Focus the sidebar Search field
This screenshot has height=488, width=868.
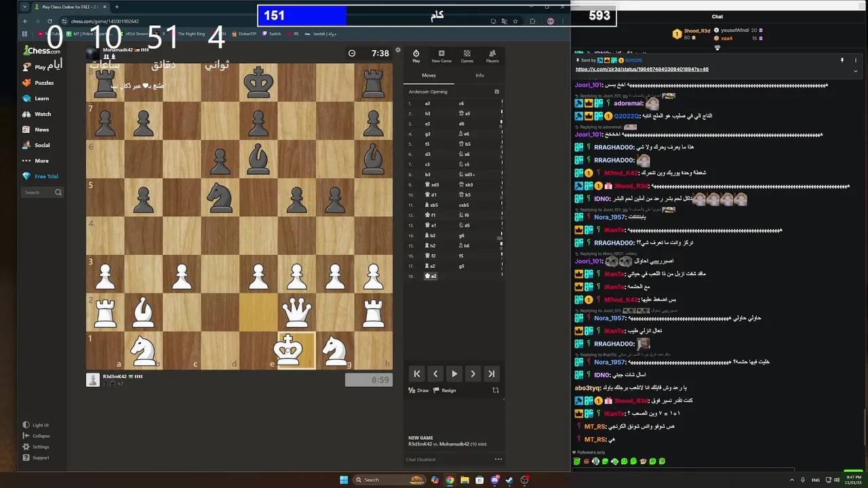tap(43, 192)
